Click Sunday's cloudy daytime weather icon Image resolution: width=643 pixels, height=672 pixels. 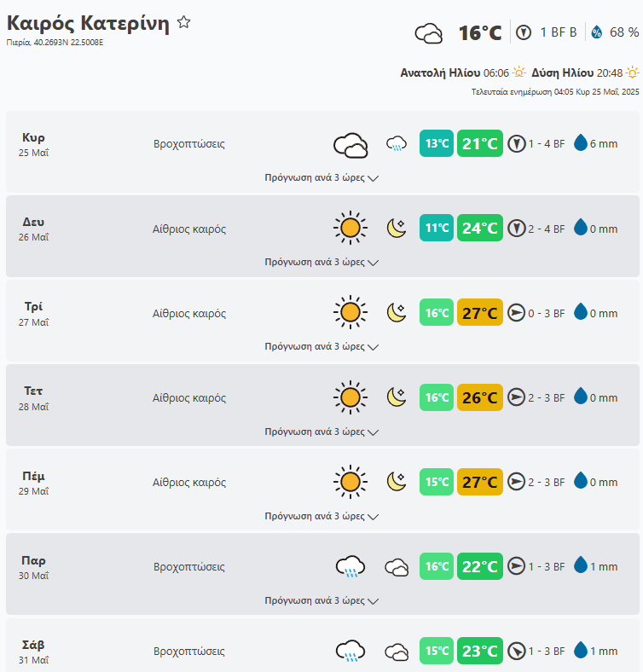[350, 145]
